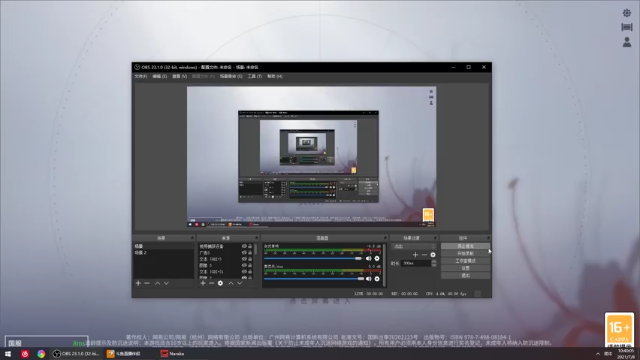Viewport: 640px width, 360px height.
Task: Add a new source with Sources plus icon
Action: click(x=203, y=283)
